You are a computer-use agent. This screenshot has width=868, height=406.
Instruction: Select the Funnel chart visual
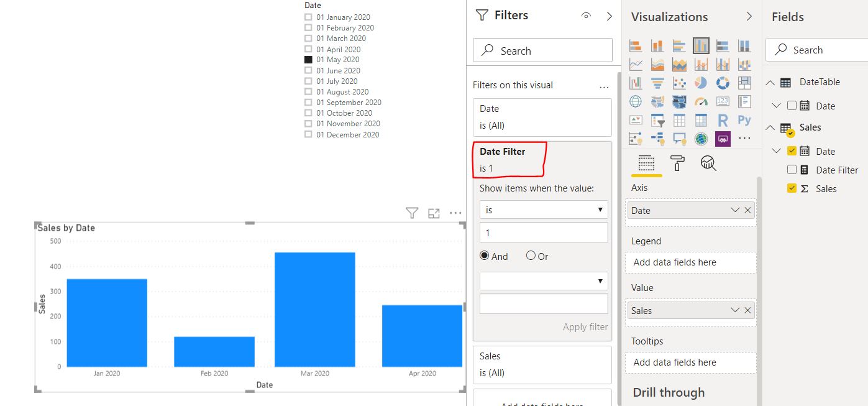pyautogui.click(x=657, y=83)
